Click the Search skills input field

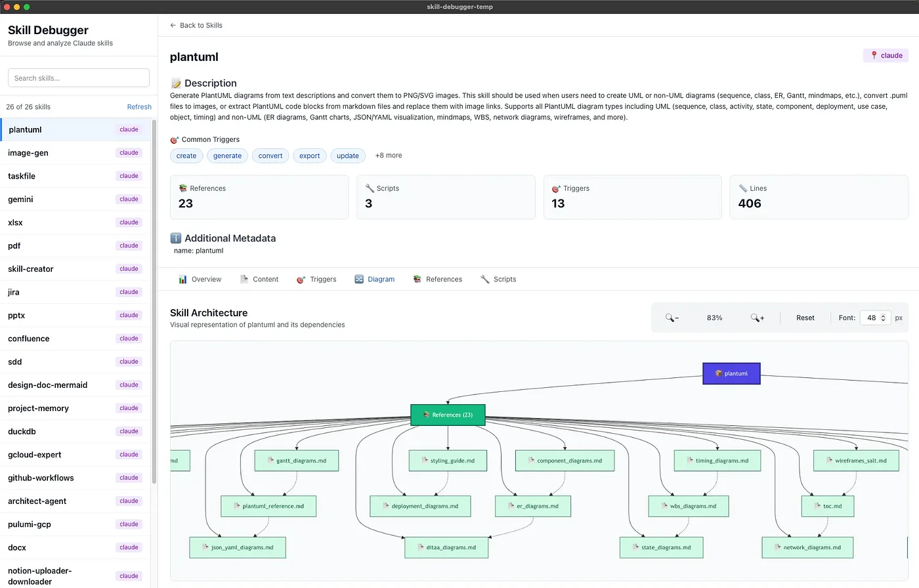(79, 78)
